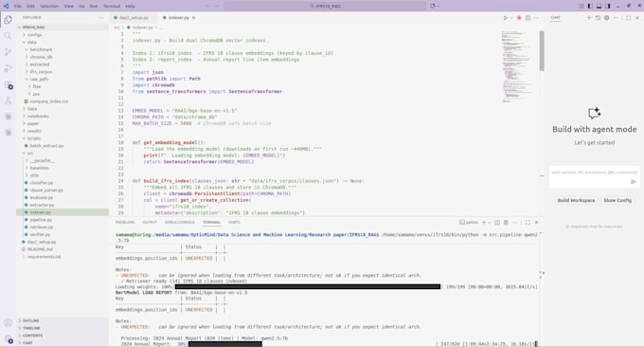Open the Explorer view in the activity bar
This screenshot has width=644, height=347.
coord(8,20)
